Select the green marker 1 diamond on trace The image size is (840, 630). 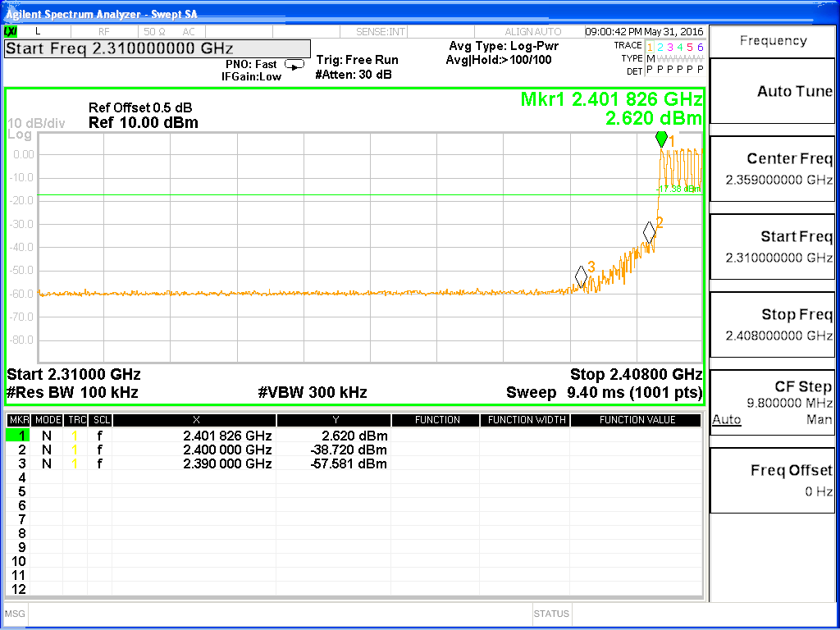(662, 139)
